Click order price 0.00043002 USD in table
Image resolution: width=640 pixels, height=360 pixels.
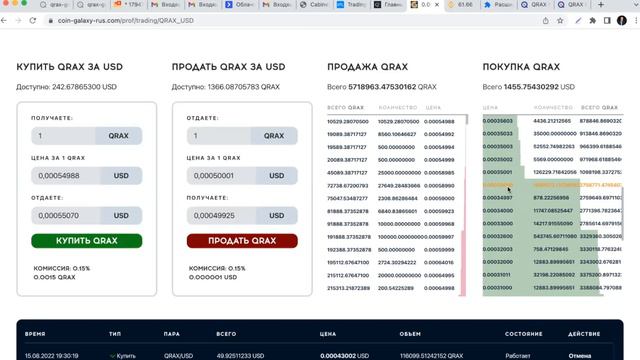tap(344, 356)
